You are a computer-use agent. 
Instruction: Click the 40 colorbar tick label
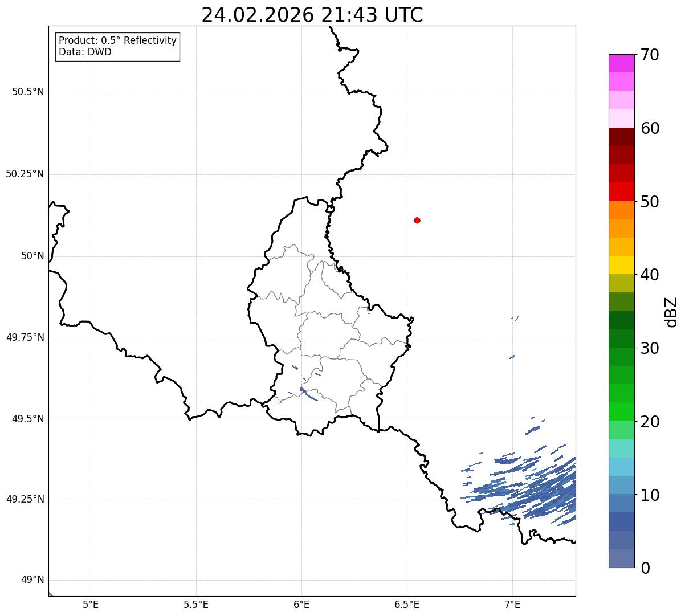click(650, 275)
